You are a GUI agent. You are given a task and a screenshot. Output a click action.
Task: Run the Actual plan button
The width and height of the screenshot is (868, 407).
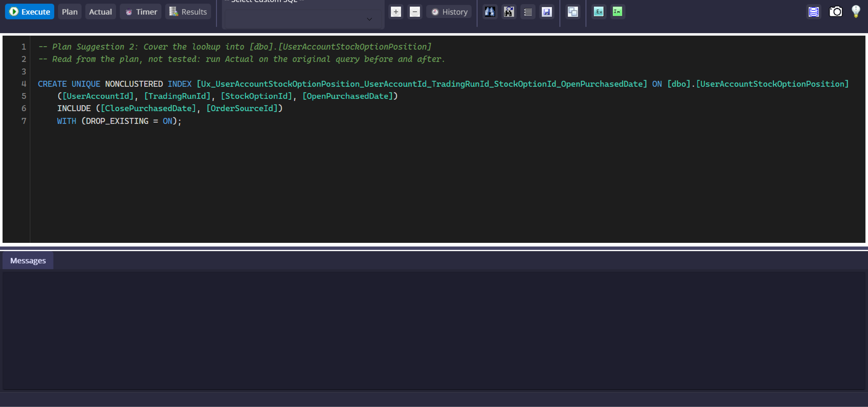tap(100, 12)
